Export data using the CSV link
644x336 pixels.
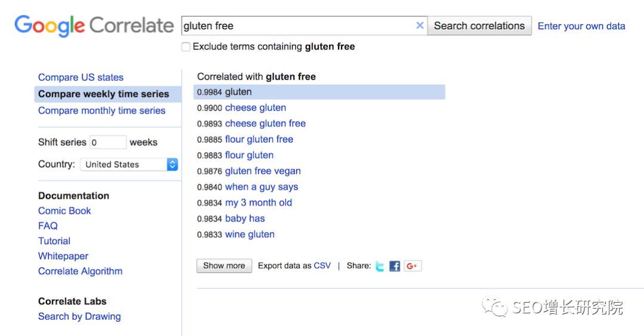pyautogui.click(x=322, y=266)
